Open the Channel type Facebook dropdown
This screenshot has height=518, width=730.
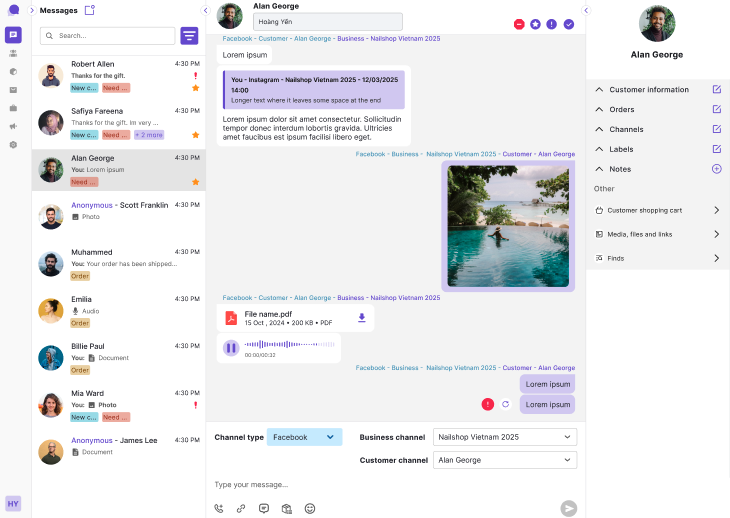coord(304,437)
